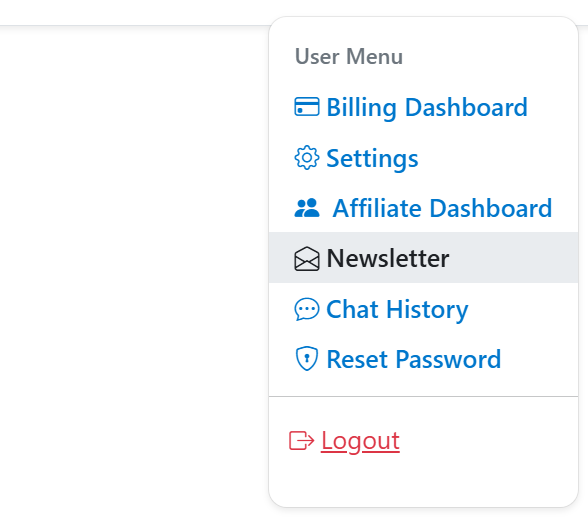The height and width of the screenshot is (528, 588).
Task: Select the Reset Password text label
Action: (x=414, y=359)
